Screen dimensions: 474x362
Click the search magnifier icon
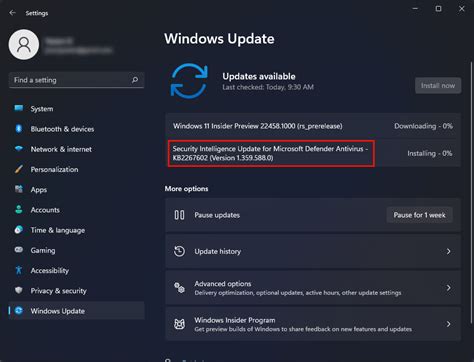pyautogui.click(x=135, y=80)
